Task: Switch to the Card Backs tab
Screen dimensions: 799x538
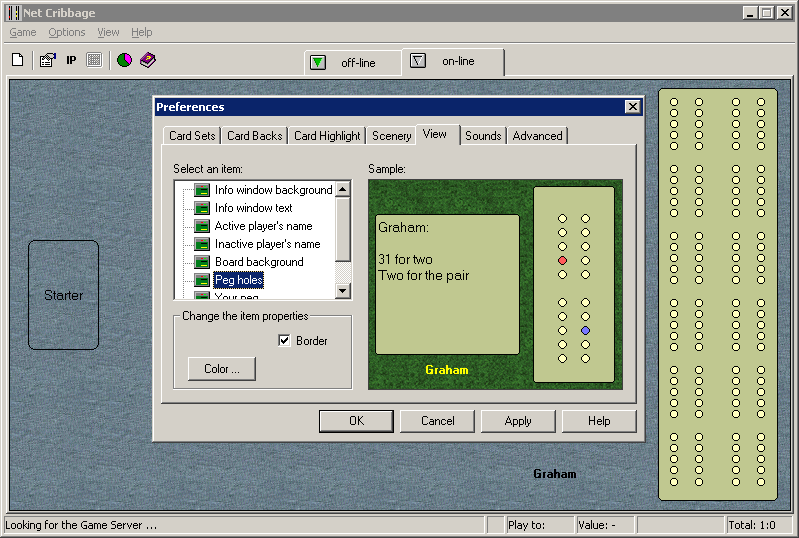Action: coord(254,136)
